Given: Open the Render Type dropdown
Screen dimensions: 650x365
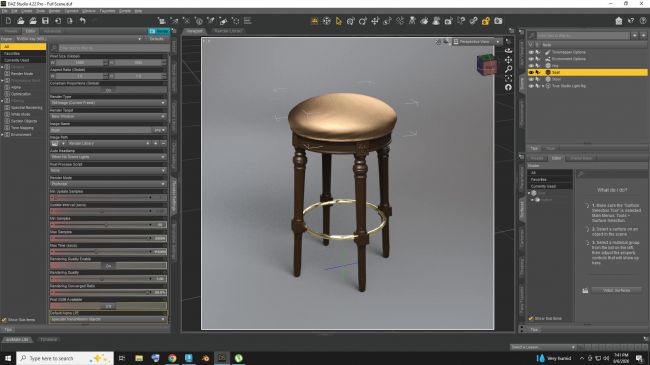Looking at the screenshot, I should pos(108,102).
